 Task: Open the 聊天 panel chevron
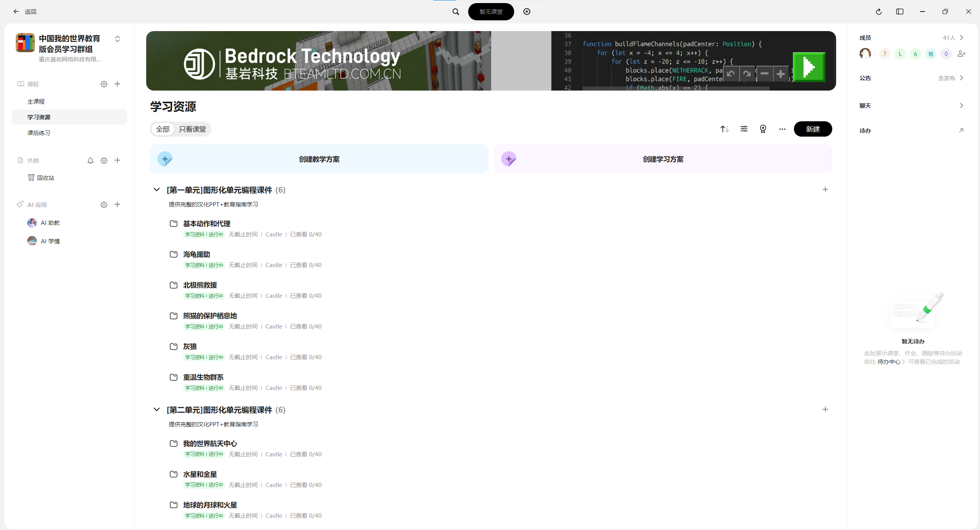pos(961,106)
